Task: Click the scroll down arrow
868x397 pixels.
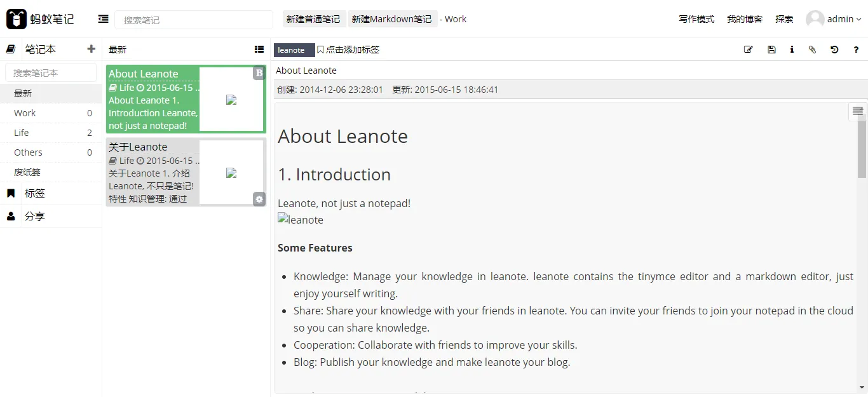Action: [x=862, y=387]
